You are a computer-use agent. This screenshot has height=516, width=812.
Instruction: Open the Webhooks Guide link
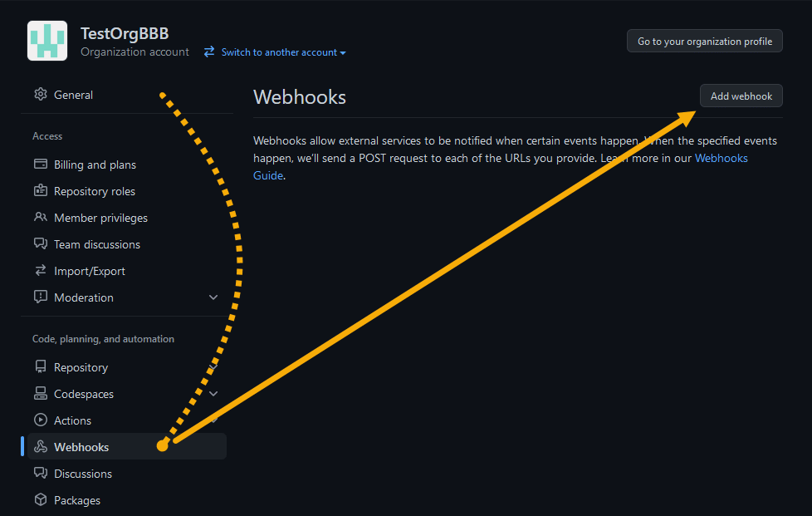721,158
